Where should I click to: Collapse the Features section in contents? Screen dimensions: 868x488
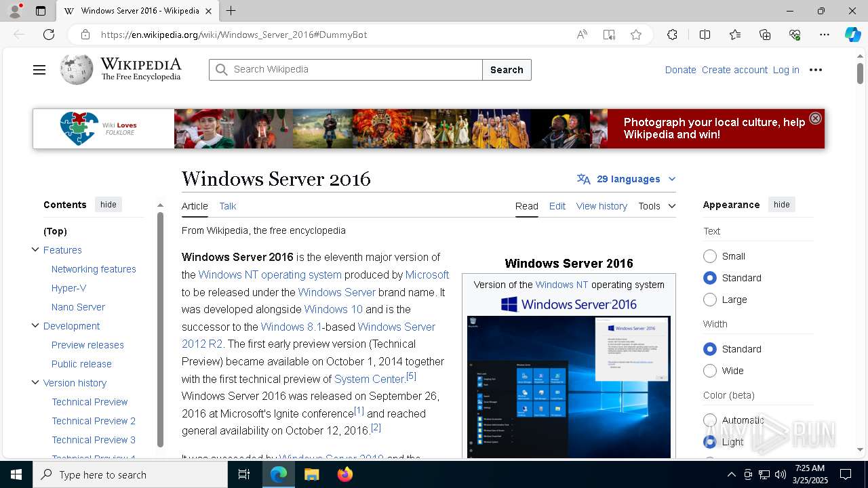tap(35, 249)
